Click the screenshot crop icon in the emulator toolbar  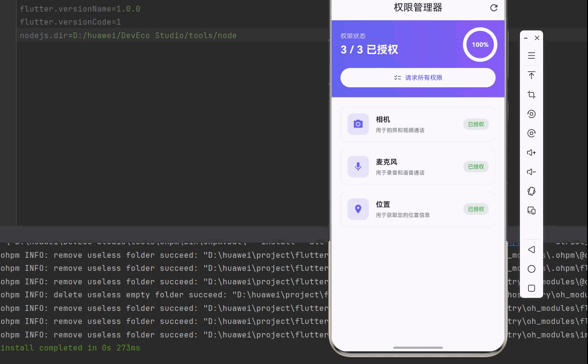531,95
